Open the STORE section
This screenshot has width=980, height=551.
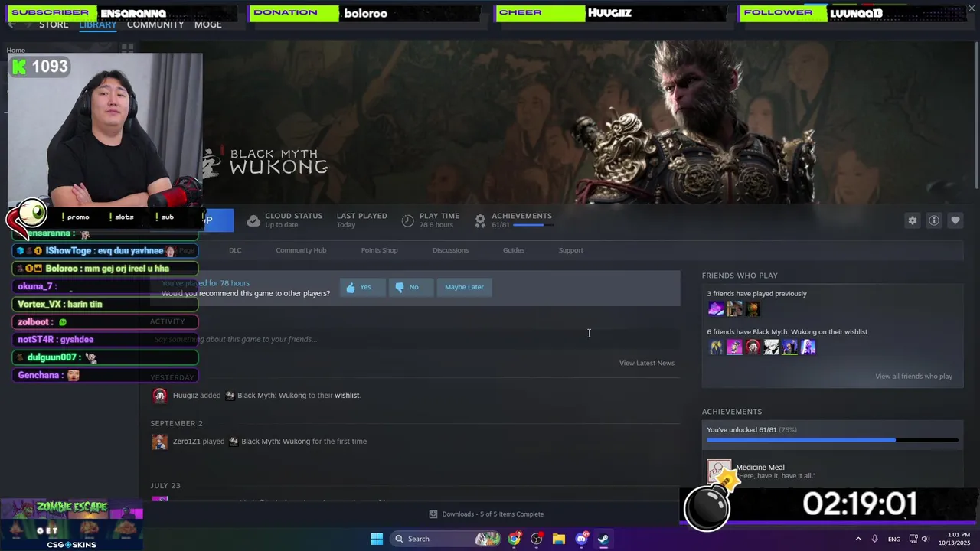point(54,24)
